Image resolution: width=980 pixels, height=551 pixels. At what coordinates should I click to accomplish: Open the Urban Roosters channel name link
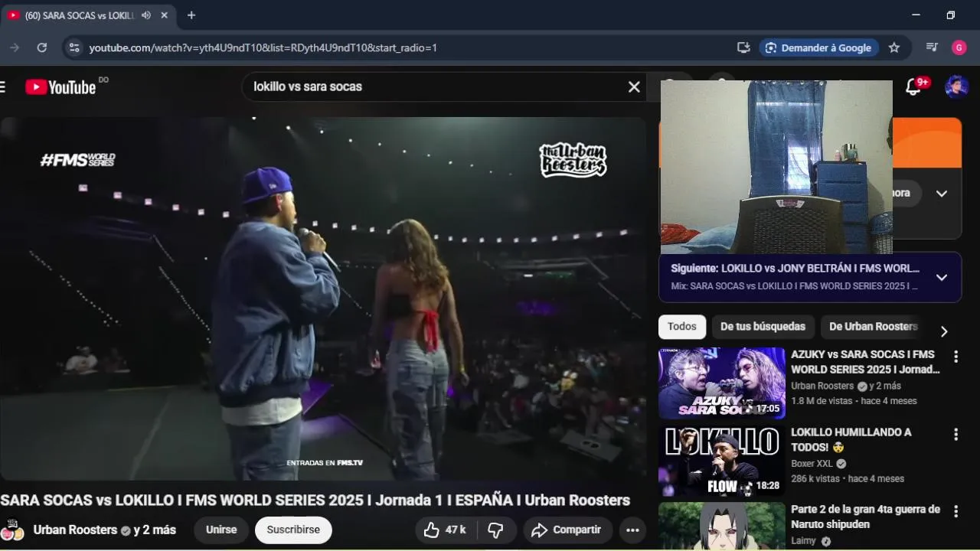coord(75,530)
